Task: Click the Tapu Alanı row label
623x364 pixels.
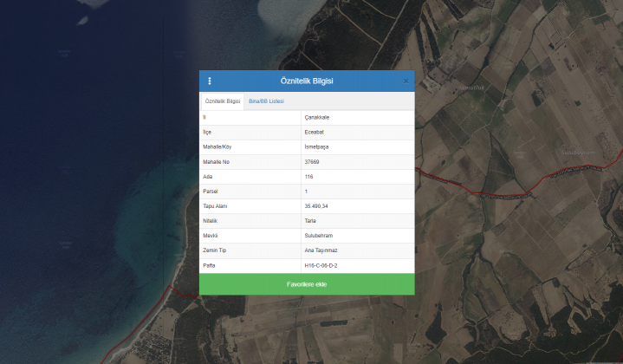Action: pyautogui.click(x=215, y=205)
